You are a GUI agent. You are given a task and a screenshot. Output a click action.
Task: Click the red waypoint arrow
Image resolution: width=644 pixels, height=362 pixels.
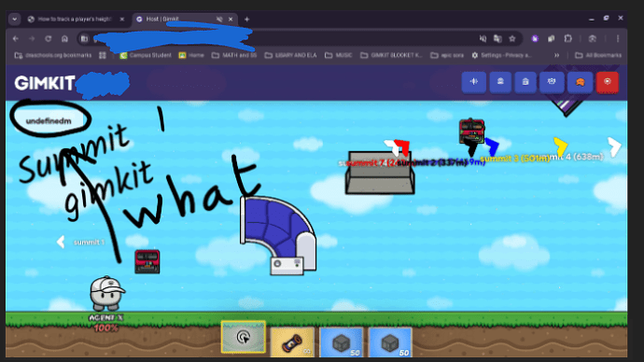402,146
